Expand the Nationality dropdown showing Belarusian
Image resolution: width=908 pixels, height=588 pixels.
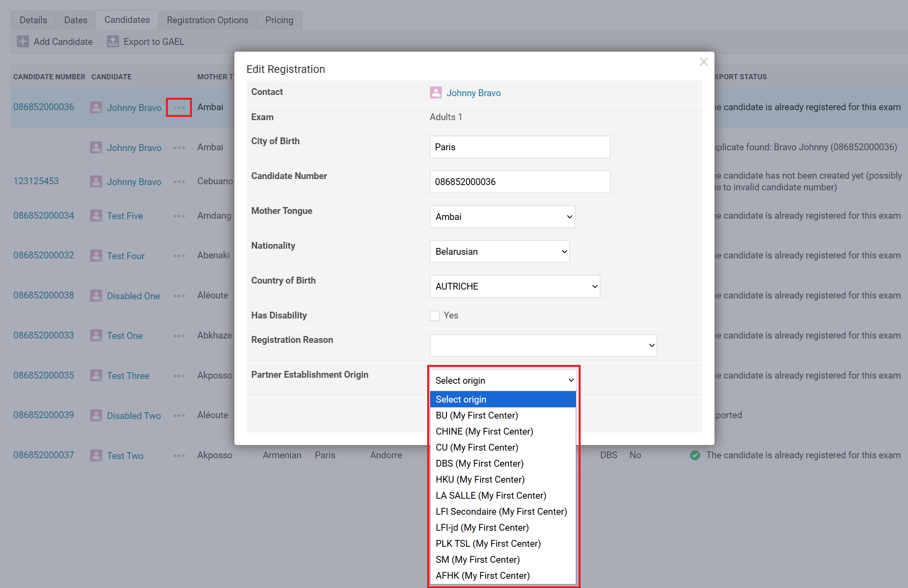500,252
